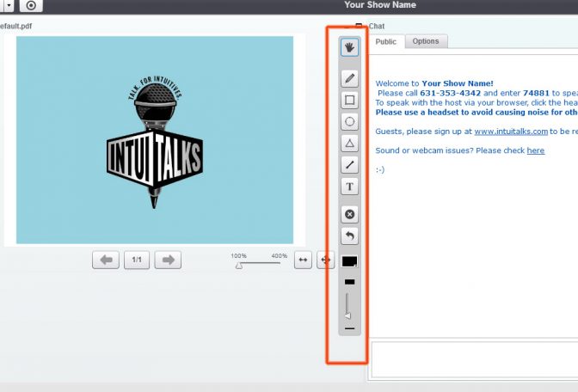Click the chat message input box

click(475, 359)
